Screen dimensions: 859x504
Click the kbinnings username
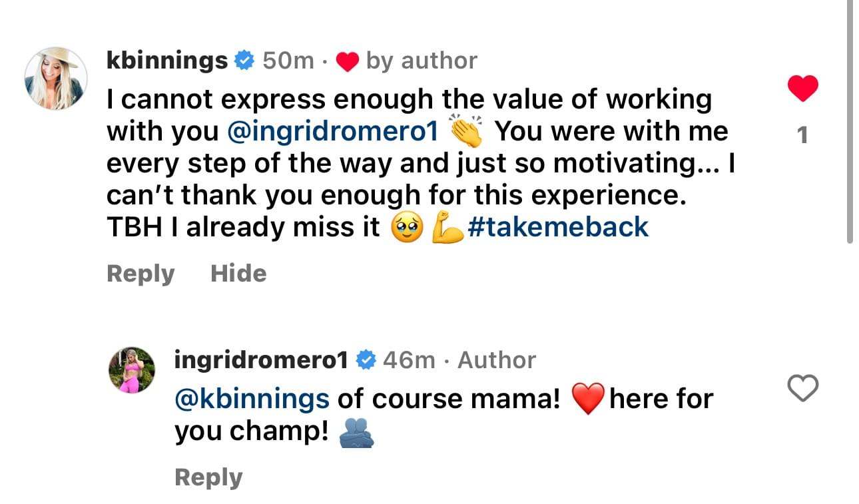pos(166,61)
